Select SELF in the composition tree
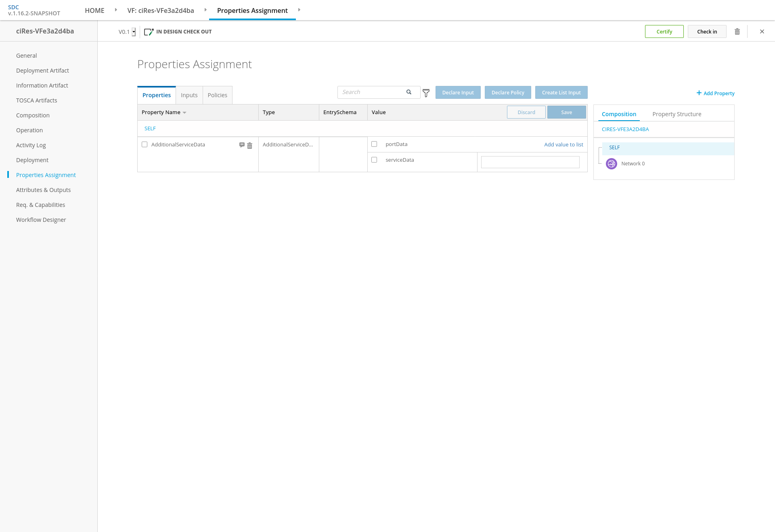The height and width of the screenshot is (532, 775). [614, 148]
